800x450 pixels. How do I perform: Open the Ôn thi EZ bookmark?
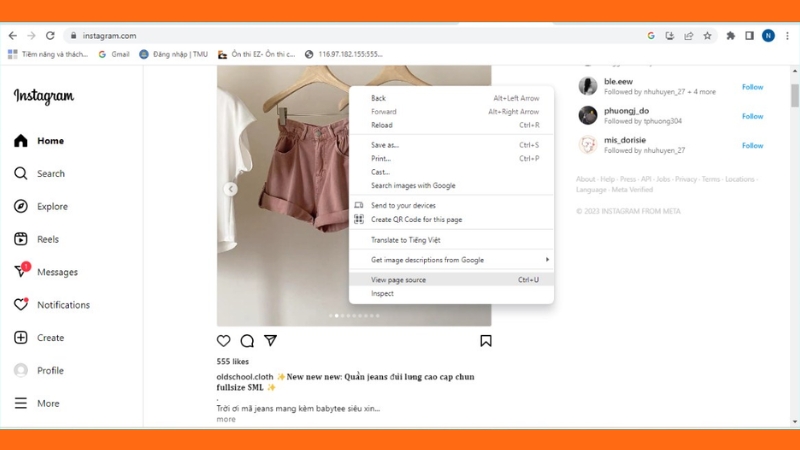257,54
